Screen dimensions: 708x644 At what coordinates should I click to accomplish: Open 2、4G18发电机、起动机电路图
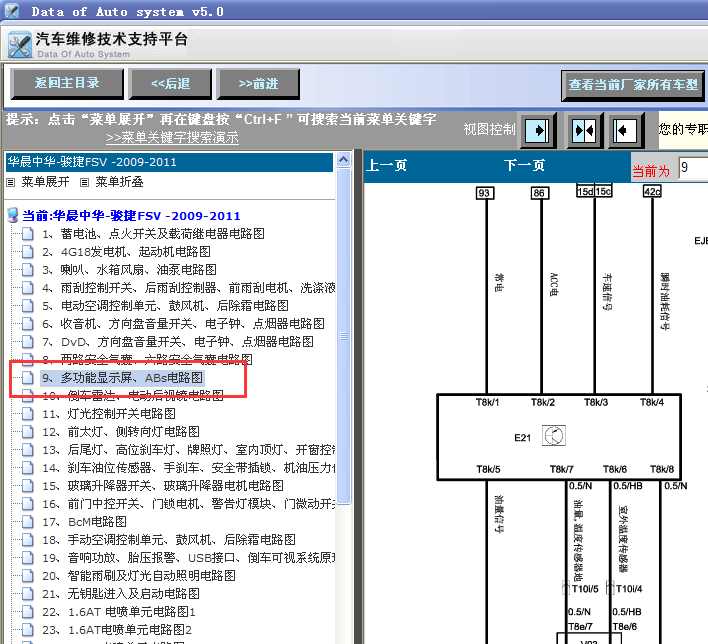point(126,252)
